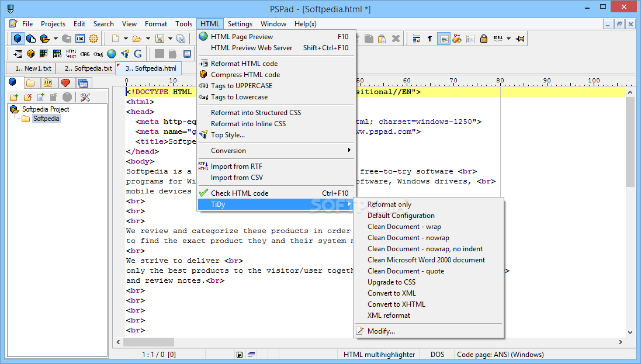Open the file explorer folder panel tab
Viewport: 641px width, 364px height.
(30, 82)
